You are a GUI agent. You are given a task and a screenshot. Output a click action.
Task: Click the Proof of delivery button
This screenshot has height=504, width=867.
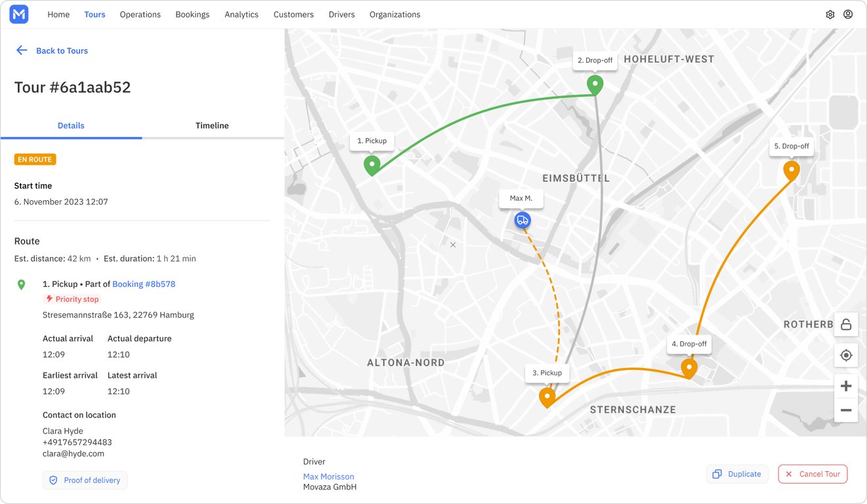85,480
